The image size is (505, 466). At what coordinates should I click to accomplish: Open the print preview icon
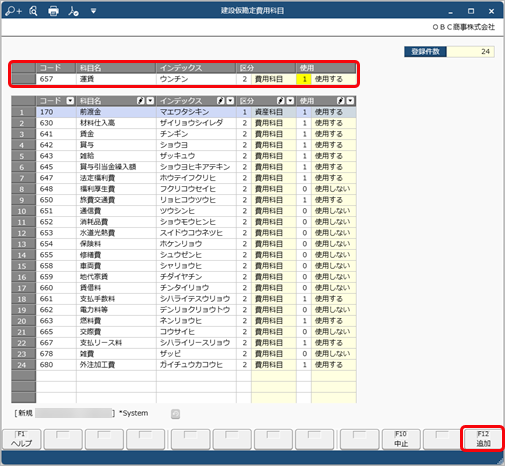[33, 11]
